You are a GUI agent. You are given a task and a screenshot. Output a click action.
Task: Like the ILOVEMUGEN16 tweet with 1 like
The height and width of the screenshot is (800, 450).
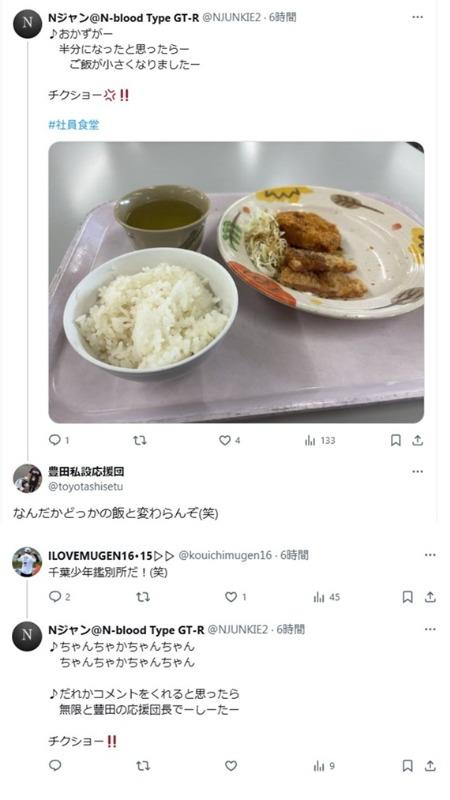click(x=231, y=596)
